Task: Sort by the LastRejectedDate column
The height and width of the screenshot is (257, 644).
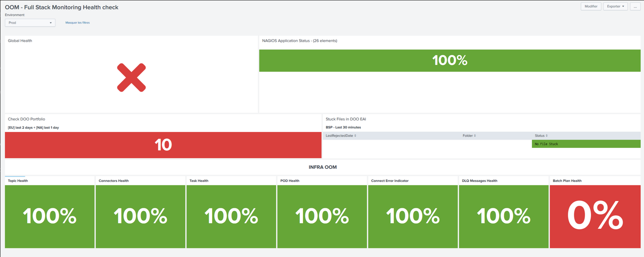Action: tap(341, 136)
